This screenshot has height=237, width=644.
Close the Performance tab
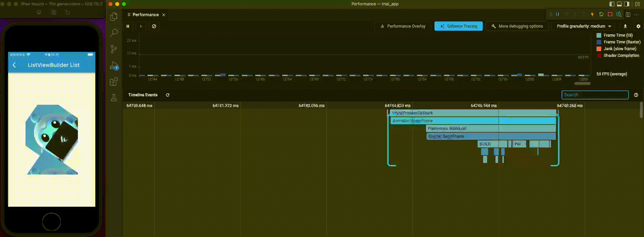(164, 15)
